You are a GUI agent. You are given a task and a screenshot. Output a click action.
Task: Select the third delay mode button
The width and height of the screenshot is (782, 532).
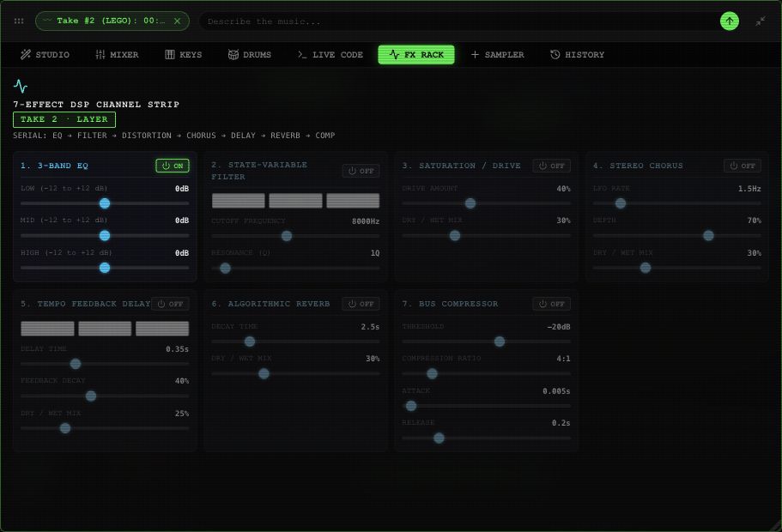[162, 329]
